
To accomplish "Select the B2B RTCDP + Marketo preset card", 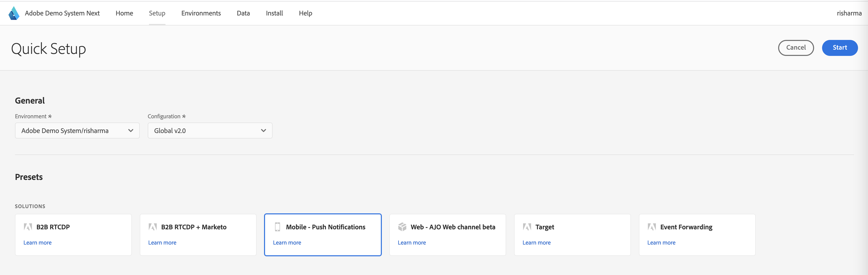I will 198,235.
